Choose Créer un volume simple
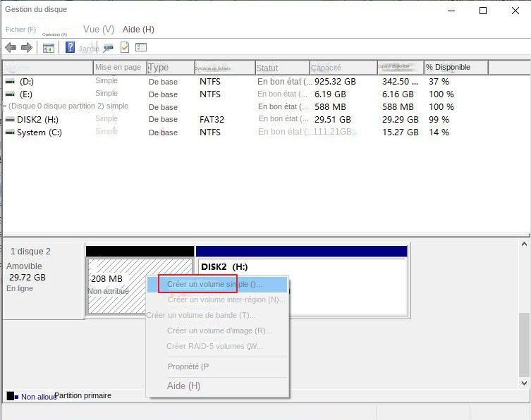 [217, 284]
